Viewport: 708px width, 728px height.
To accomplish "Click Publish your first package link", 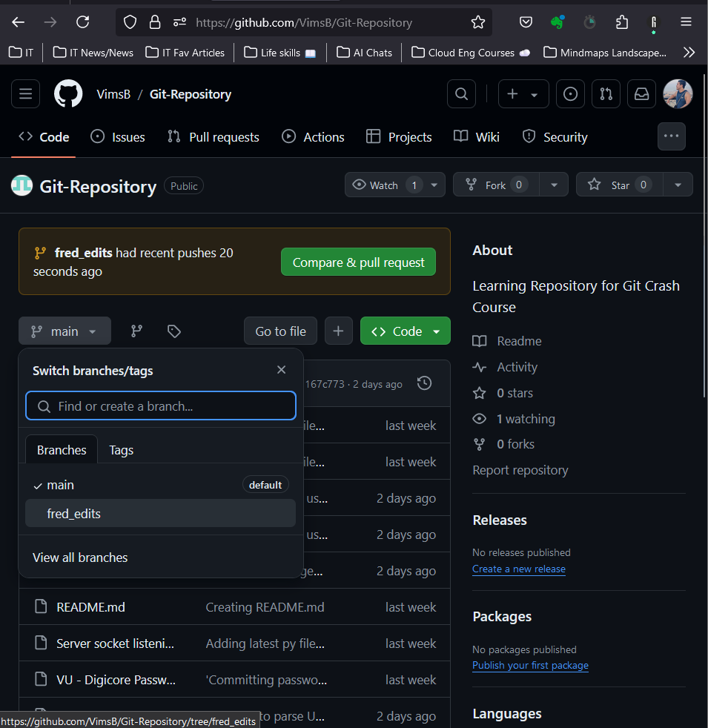I will coord(530,665).
